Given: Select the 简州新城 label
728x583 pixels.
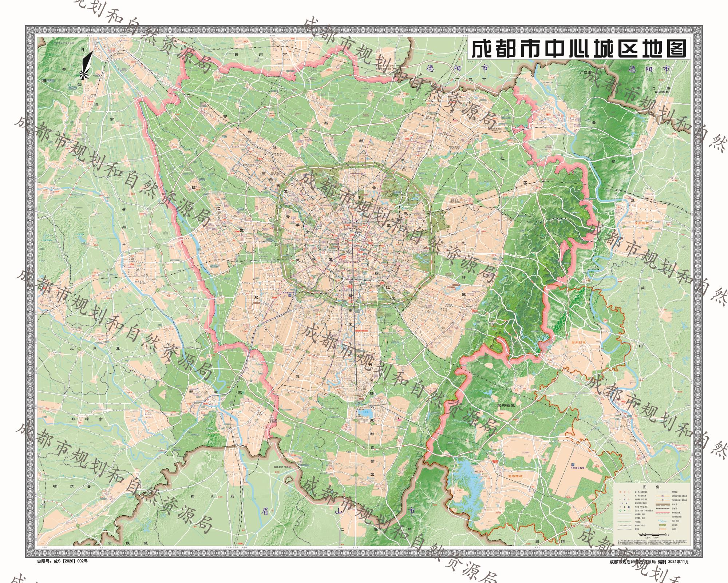Looking at the screenshot, I should pos(578,342).
